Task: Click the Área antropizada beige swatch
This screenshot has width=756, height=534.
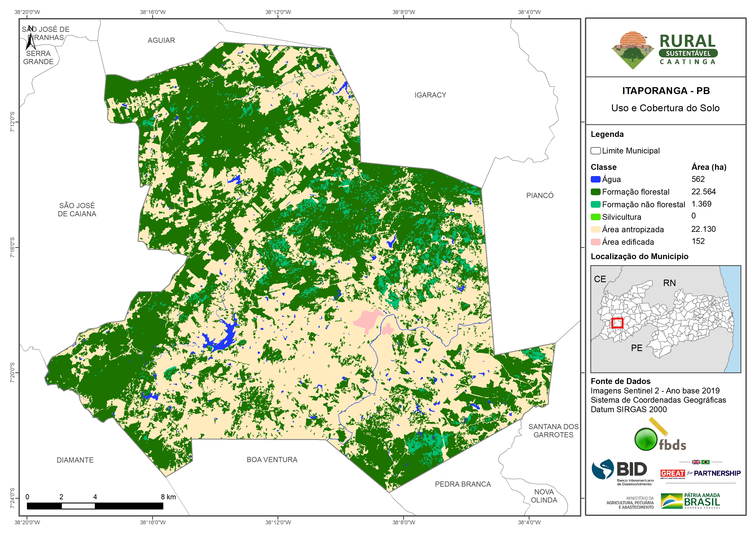Action: (x=595, y=229)
